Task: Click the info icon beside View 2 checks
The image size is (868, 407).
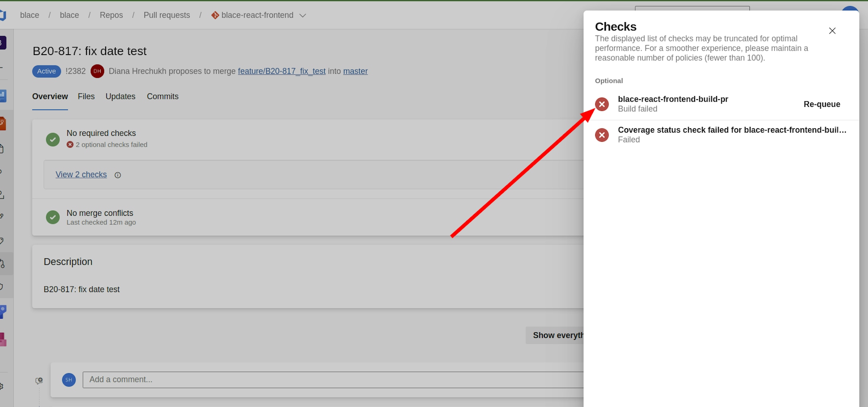Action: coord(118,175)
